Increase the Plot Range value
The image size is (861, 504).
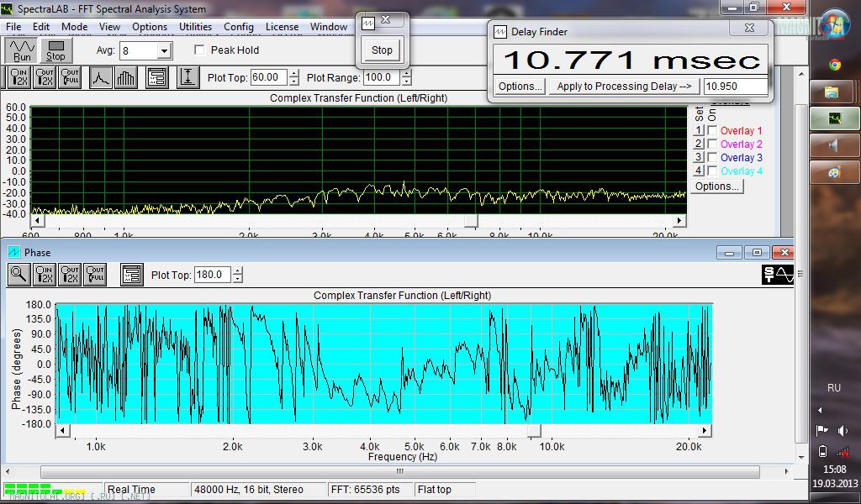pos(406,73)
